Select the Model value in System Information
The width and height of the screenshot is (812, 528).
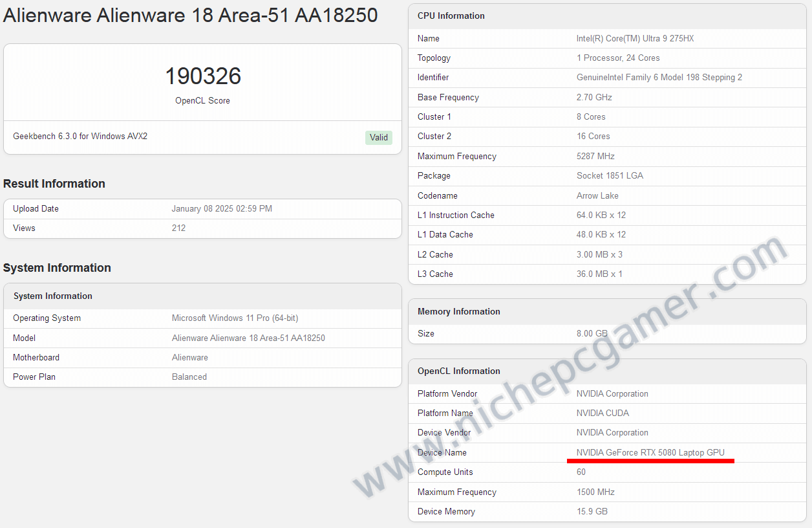click(x=248, y=338)
